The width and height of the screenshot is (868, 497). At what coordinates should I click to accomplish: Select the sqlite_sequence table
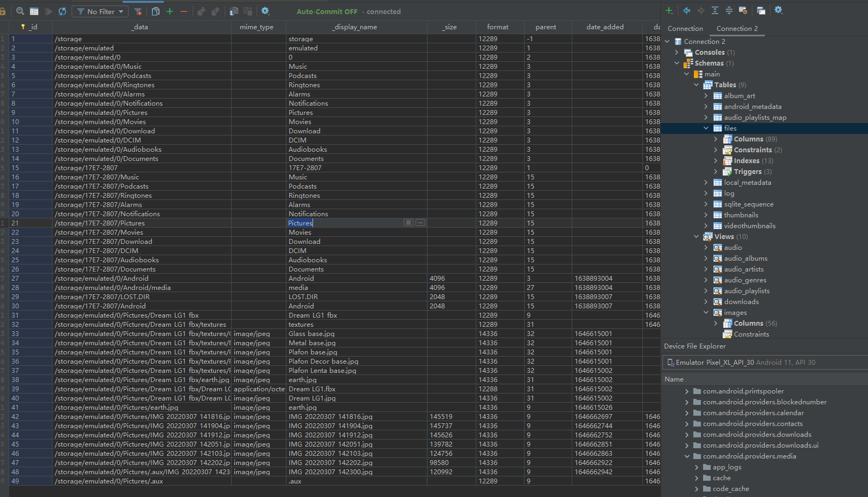[x=749, y=204]
